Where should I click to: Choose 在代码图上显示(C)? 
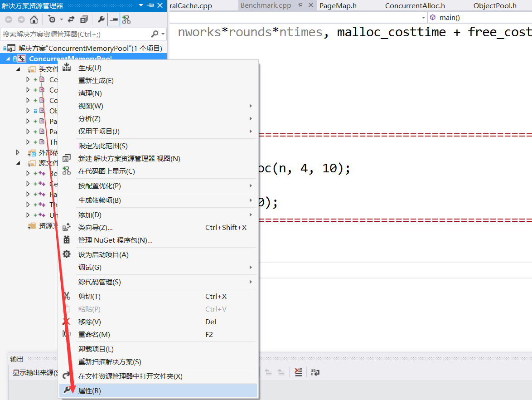[158, 171]
